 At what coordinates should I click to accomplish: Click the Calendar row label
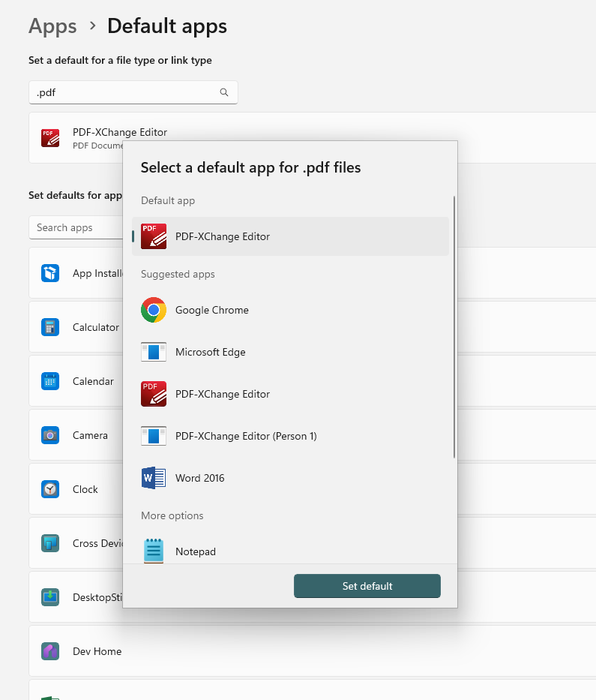[93, 381]
